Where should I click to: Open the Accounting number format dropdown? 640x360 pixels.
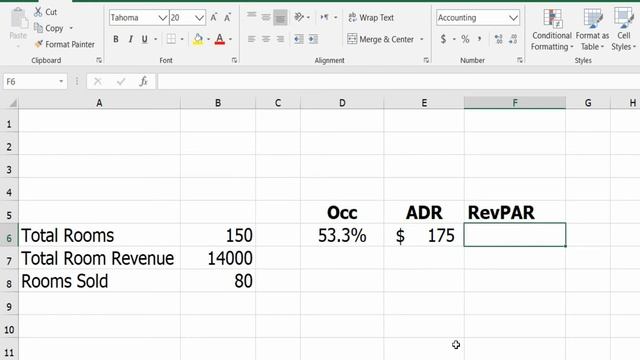pos(513,18)
